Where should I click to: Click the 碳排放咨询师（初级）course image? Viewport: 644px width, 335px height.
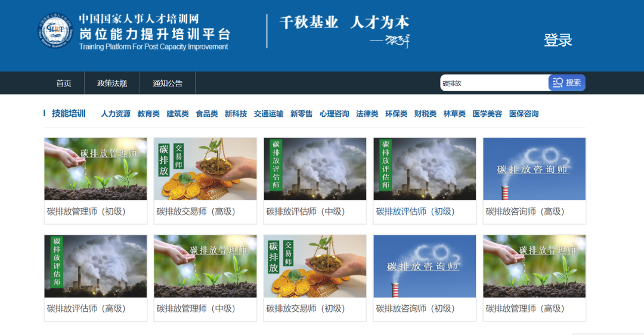point(425,266)
